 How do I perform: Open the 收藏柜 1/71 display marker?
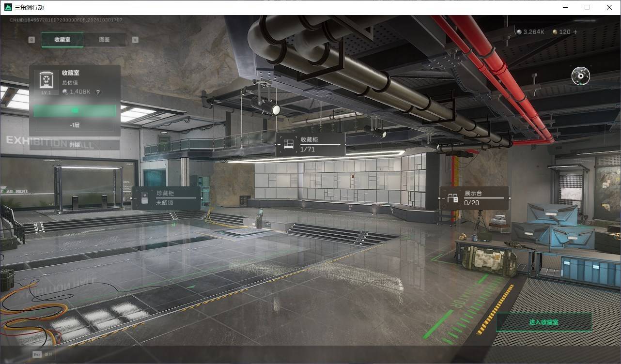tap(310, 144)
